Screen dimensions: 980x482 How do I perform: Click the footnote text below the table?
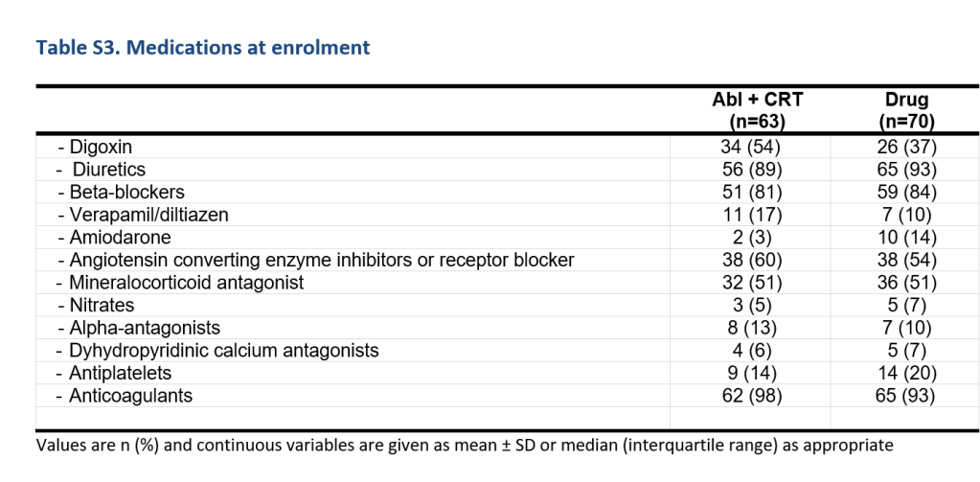[x=465, y=446]
